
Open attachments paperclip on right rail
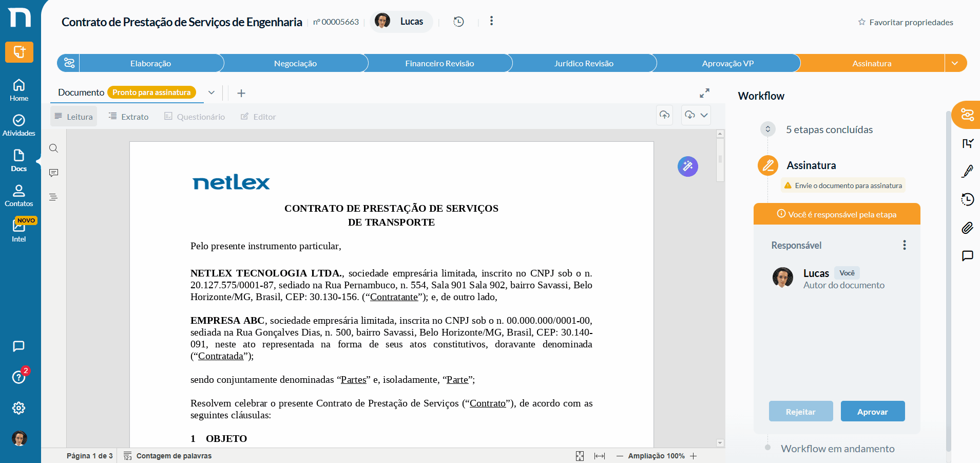click(x=968, y=228)
